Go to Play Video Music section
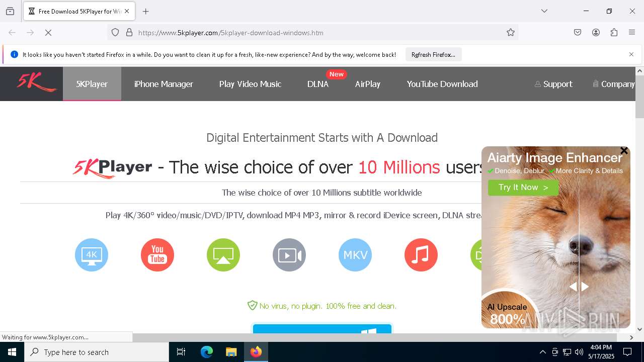The width and height of the screenshot is (644, 362). pyautogui.click(x=250, y=84)
